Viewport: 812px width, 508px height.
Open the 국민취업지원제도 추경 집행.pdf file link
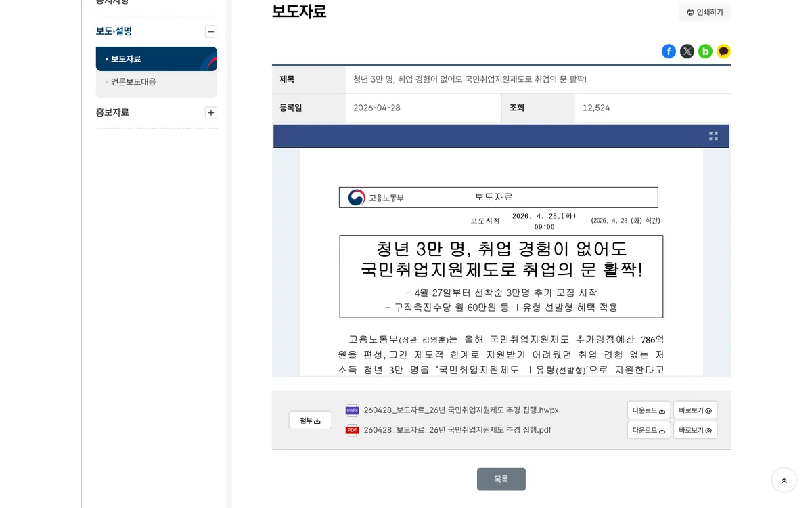coord(457,430)
